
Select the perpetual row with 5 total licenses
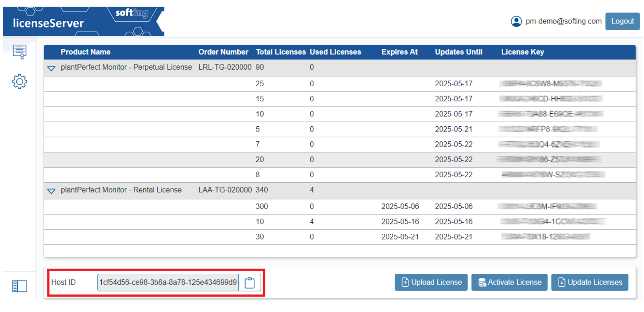coord(340,129)
